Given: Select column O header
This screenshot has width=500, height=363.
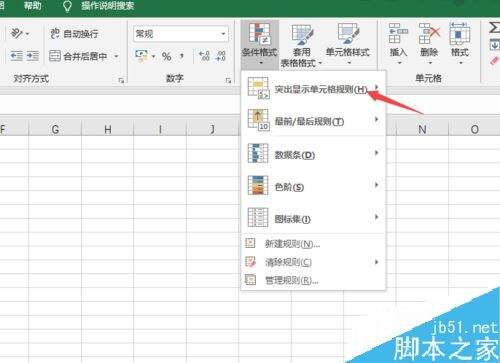Looking at the screenshot, I should [x=475, y=129].
